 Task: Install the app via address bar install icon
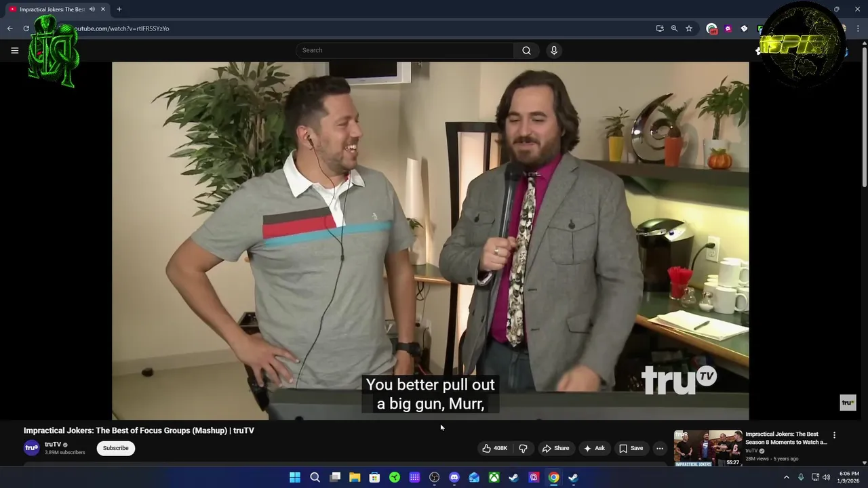[x=660, y=28]
